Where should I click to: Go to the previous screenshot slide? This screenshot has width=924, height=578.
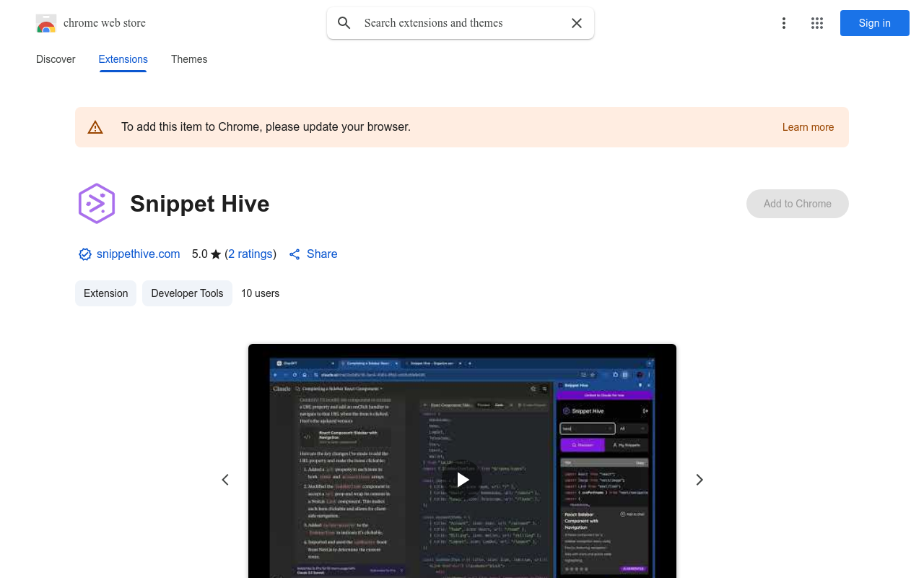click(x=225, y=480)
